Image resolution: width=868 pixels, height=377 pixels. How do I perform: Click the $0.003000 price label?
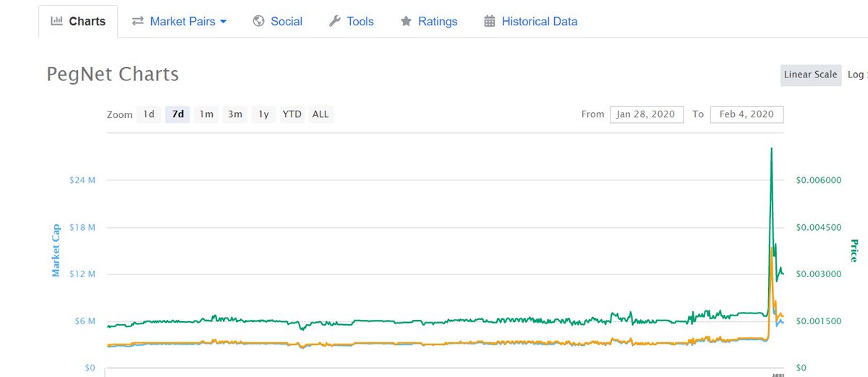pos(818,274)
